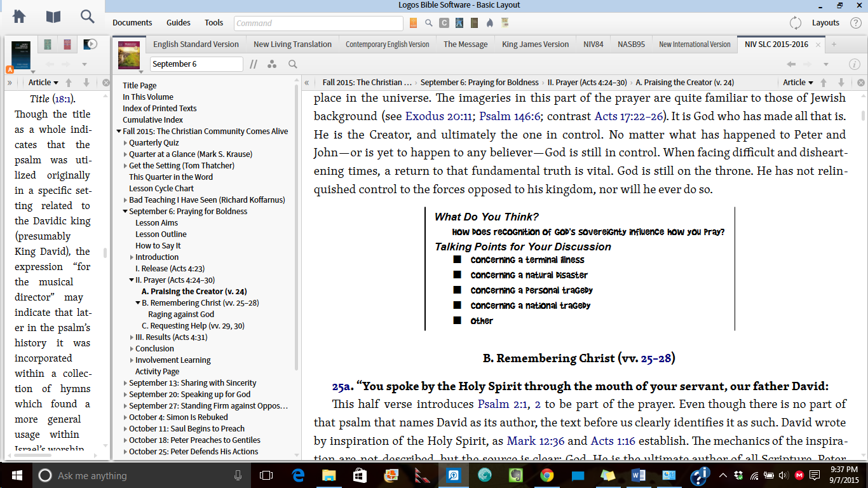Viewport: 868px width, 488px height.
Task: Click the down arrow in right reading pane
Action: [x=841, y=83]
